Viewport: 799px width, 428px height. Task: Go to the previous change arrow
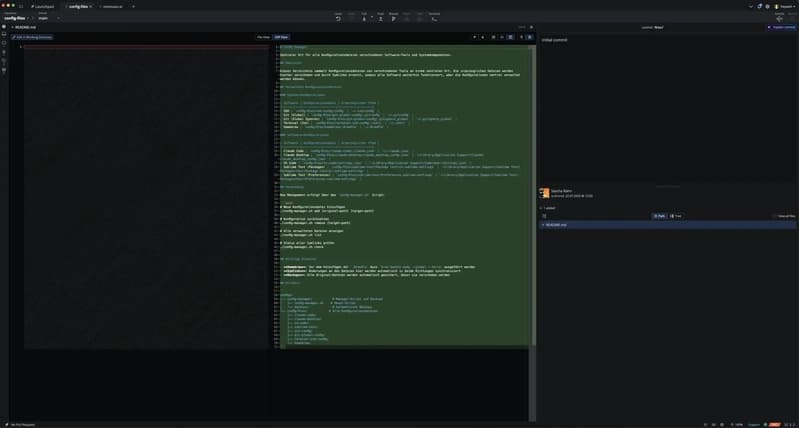(474, 37)
